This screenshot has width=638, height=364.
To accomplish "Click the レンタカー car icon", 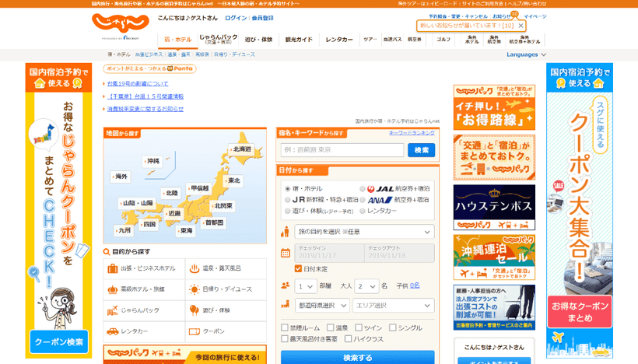I will pos(112,331).
